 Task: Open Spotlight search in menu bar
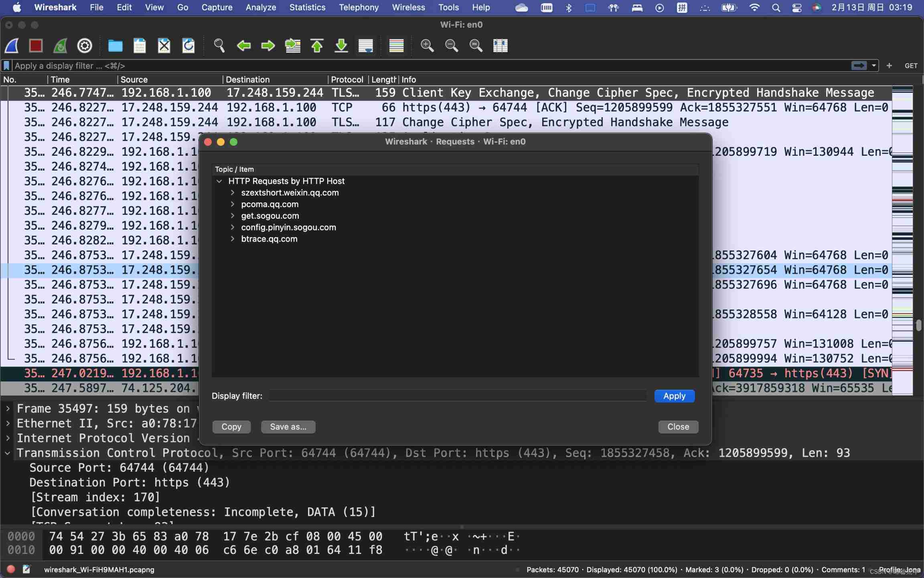pyautogui.click(x=776, y=7)
